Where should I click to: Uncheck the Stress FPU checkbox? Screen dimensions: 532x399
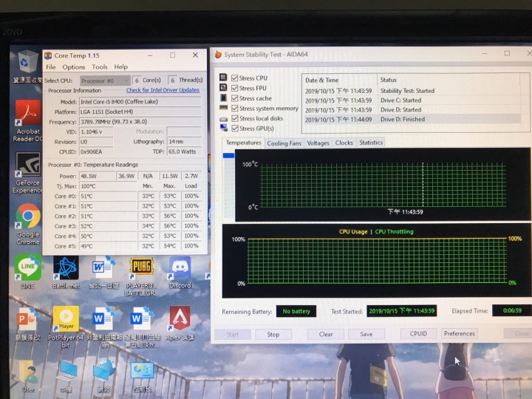(234, 88)
